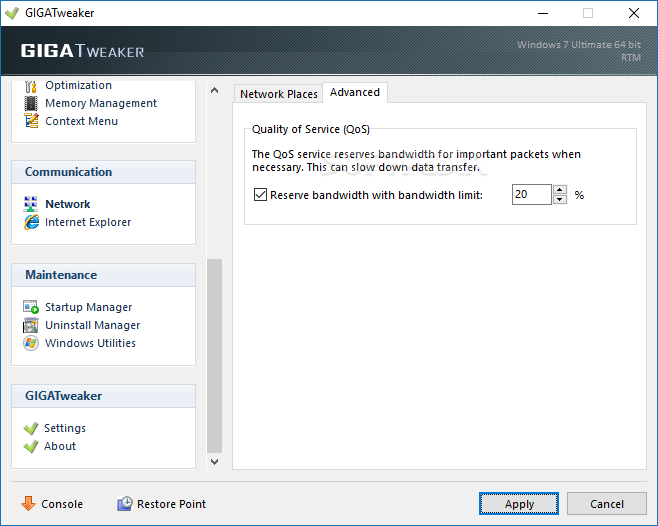Uncheck Reserve bandwidth with bandwidth limit
The image size is (658, 526).
click(260, 195)
